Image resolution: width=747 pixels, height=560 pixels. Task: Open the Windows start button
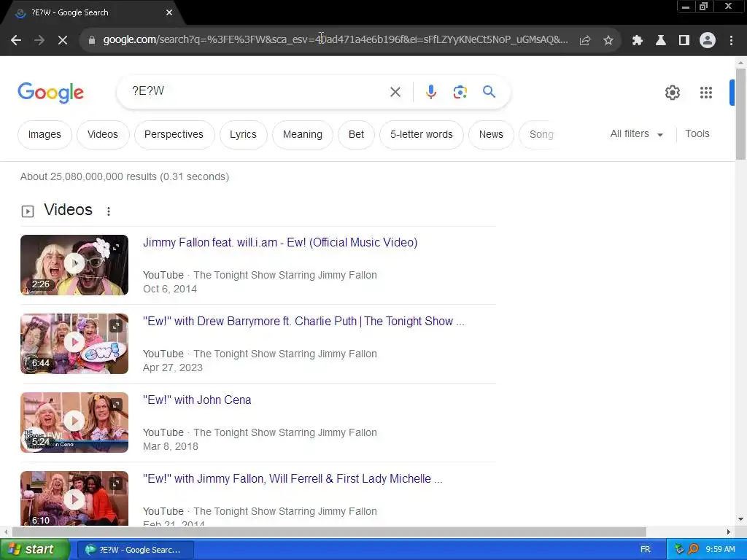coord(35,550)
